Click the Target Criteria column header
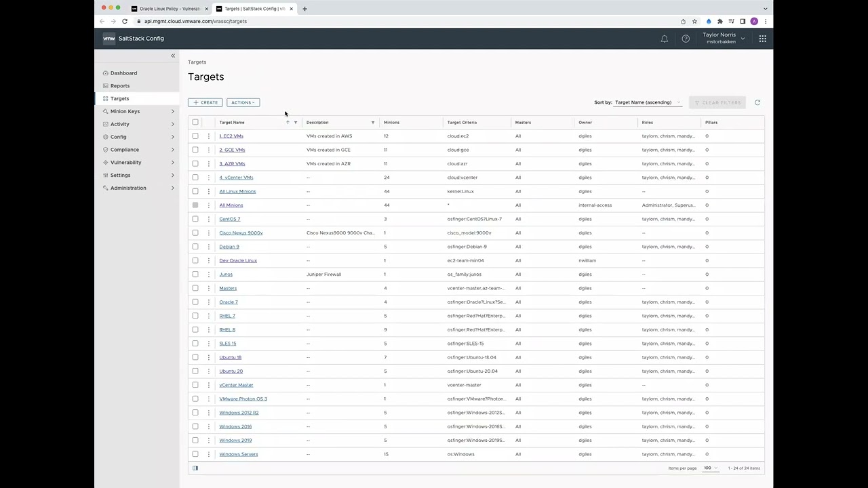 coord(462,123)
